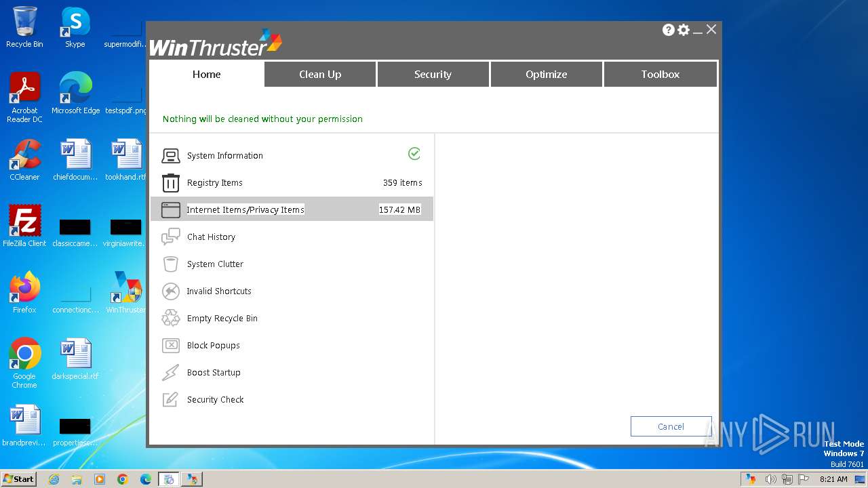Click the Internet Items browser window icon
Screen dimensions: 868x488
click(170, 210)
